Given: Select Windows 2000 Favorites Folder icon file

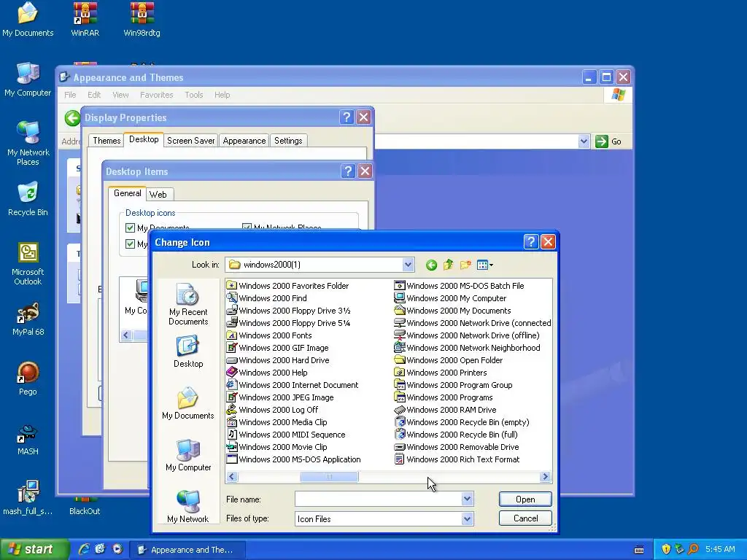Looking at the screenshot, I should click(x=287, y=286).
